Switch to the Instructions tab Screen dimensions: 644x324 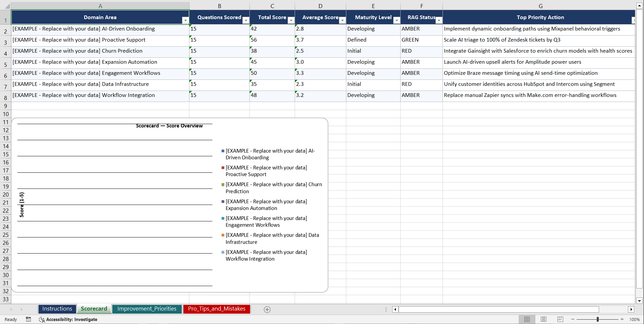pos(57,309)
